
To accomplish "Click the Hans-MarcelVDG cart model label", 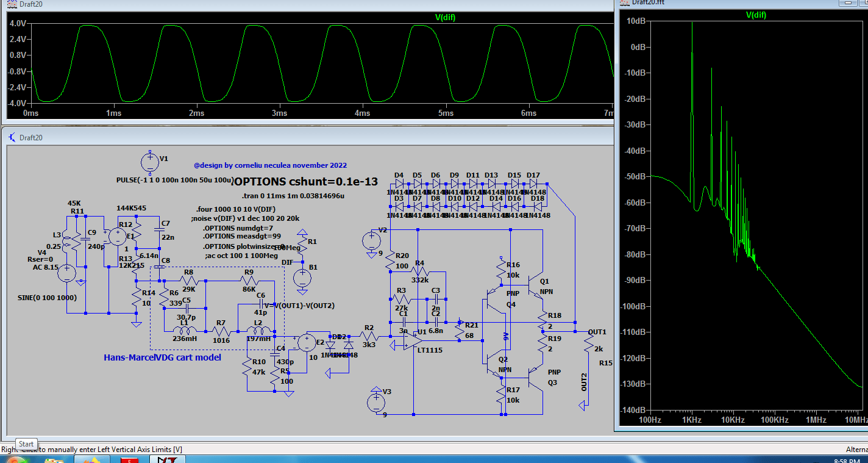I will (x=162, y=357).
